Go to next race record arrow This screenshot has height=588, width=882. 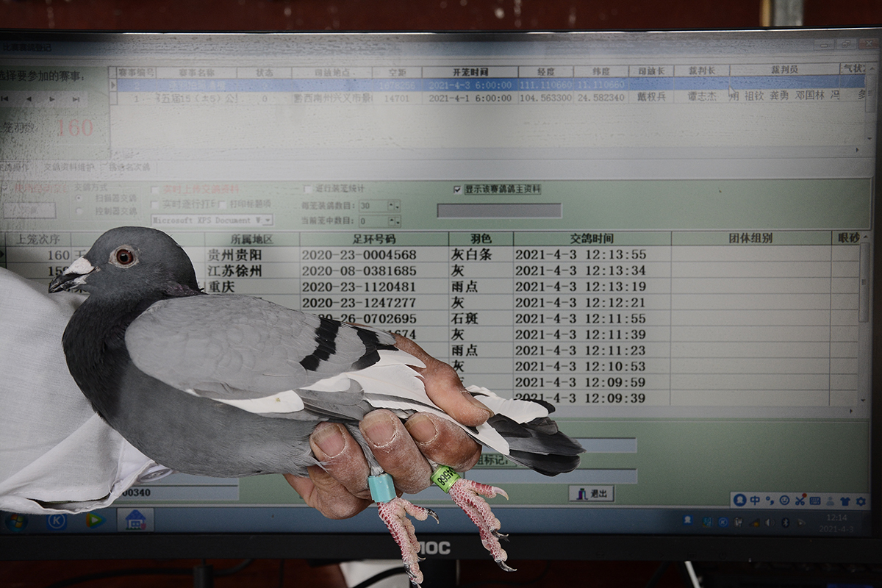pyautogui.click(x=52, y=98)
